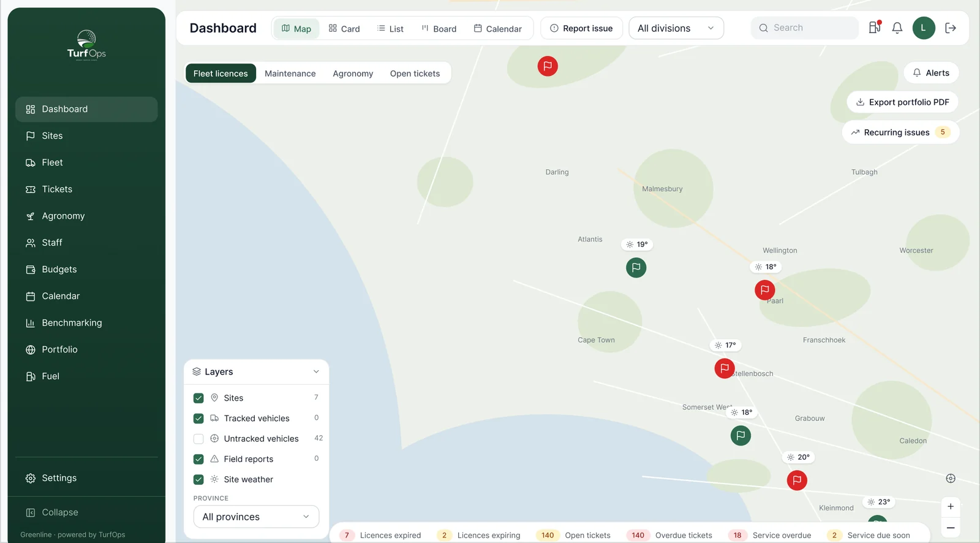
Task: Select the Open tickets tab
Action: (x=415, y=74)
